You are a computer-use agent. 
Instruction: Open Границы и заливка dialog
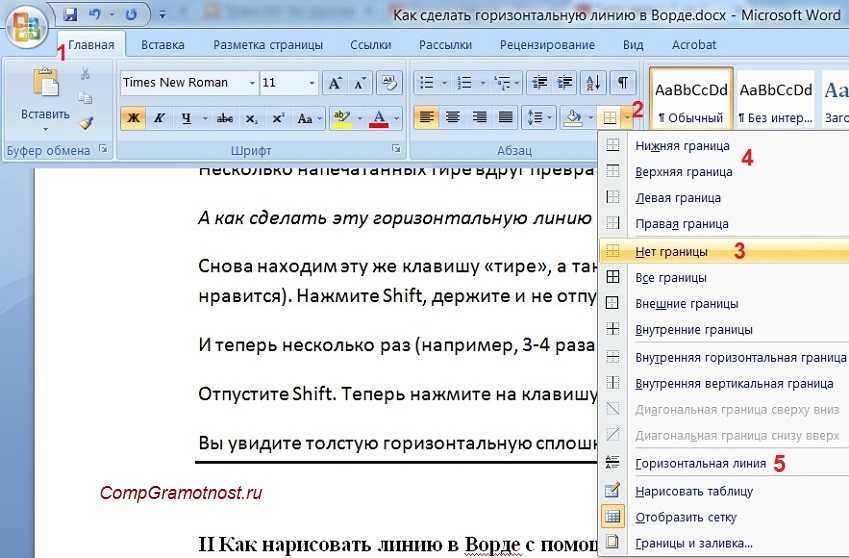coord(693,543)
